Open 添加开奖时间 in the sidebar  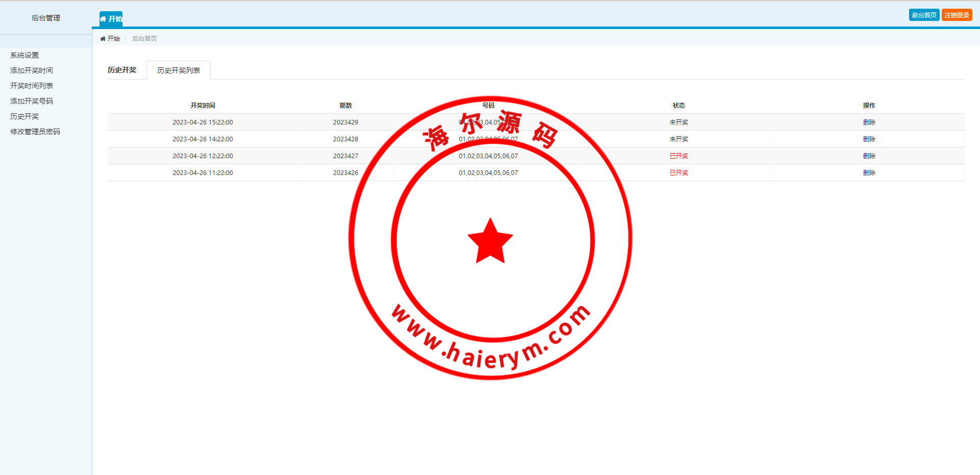tap(32, 70)
